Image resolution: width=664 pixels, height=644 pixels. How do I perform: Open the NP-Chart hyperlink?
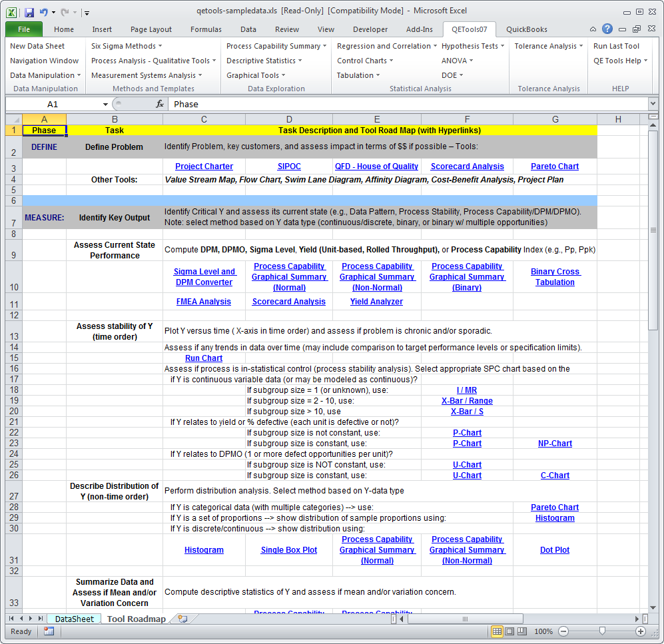[555, 444]
